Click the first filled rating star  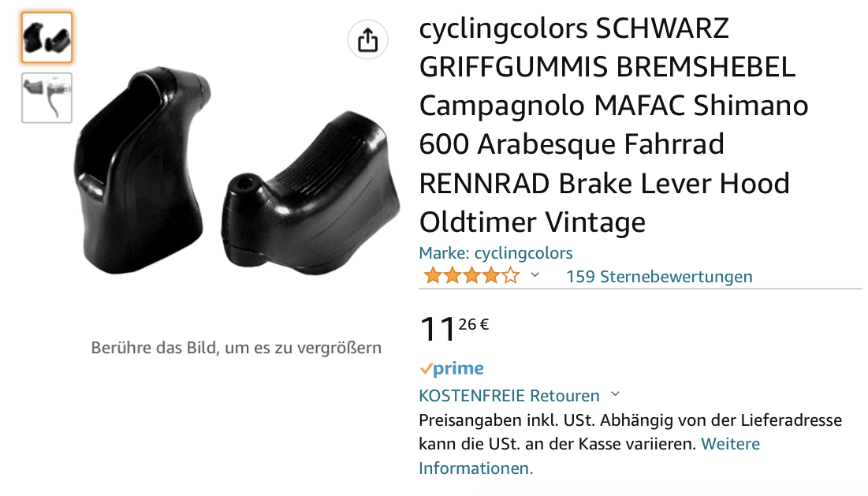click(432, 275)
